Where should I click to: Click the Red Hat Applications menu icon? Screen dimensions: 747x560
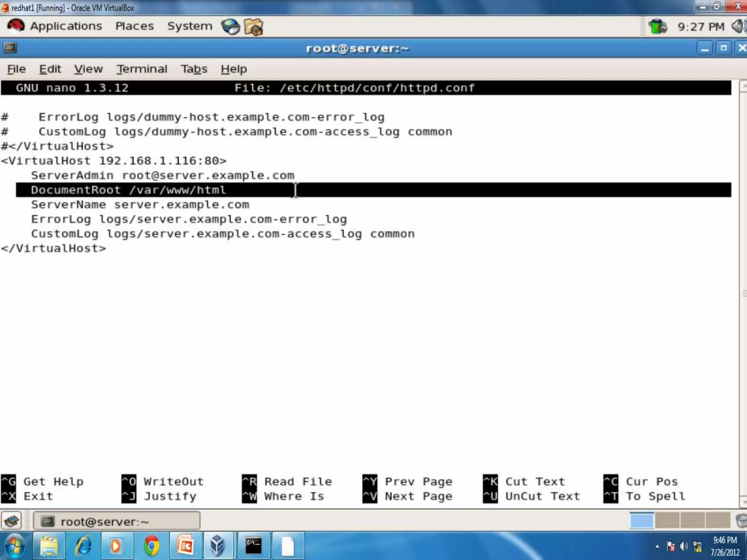[16, 26]
